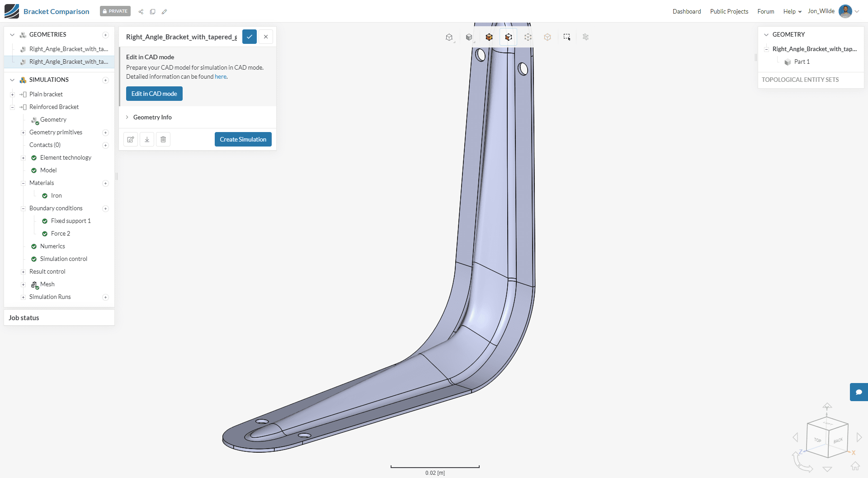Click the Create Simulation button
This screenshot has width=868, height=478.
tap(243, 139)
